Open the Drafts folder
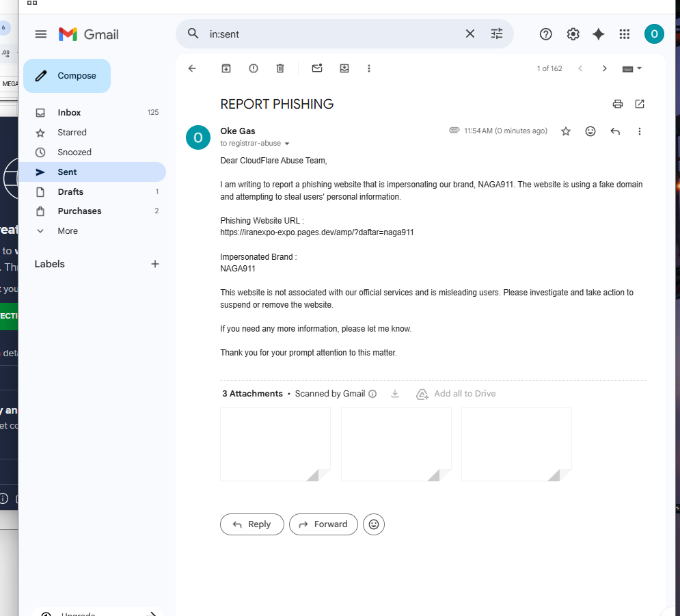The width and height of the screenshot is (680, 616). click(x=92, y=191)
